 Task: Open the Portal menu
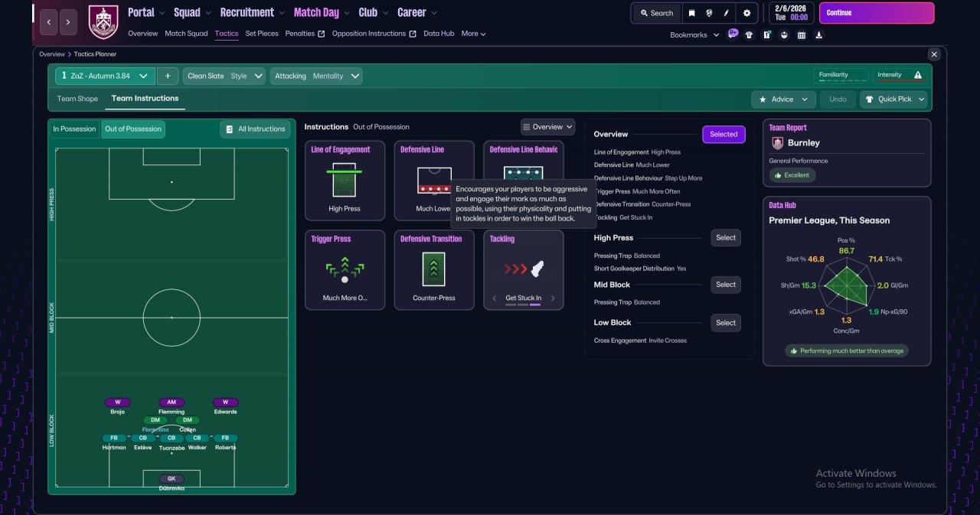[x=145, y=12]
